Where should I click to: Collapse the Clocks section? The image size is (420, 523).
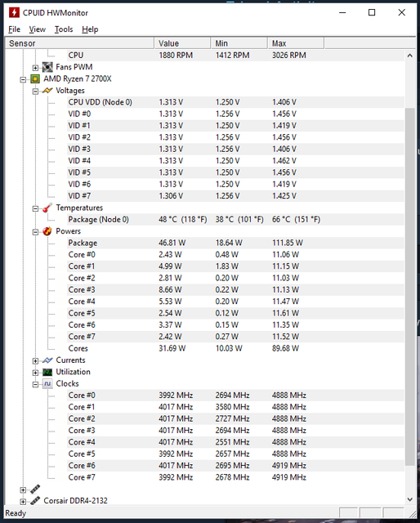click(x=35, y=384)
